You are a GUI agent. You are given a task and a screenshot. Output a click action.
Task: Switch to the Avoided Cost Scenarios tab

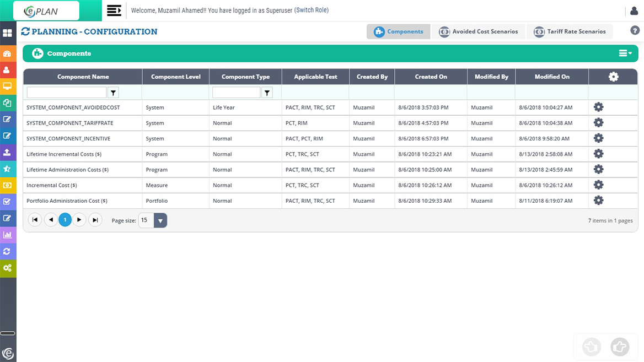(479, 31)
